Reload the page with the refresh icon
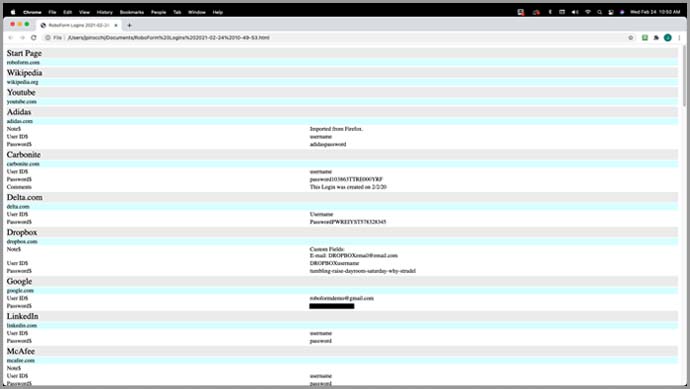 point(33,38)
